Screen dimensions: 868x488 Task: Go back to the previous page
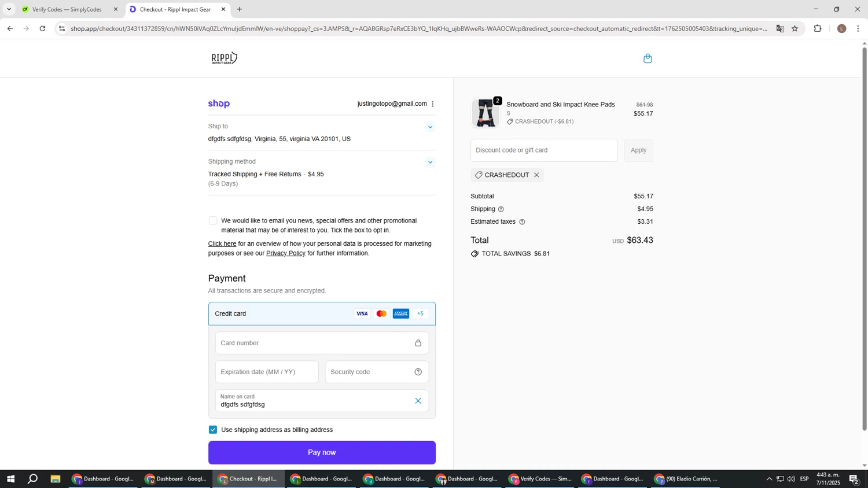point(10,28)
